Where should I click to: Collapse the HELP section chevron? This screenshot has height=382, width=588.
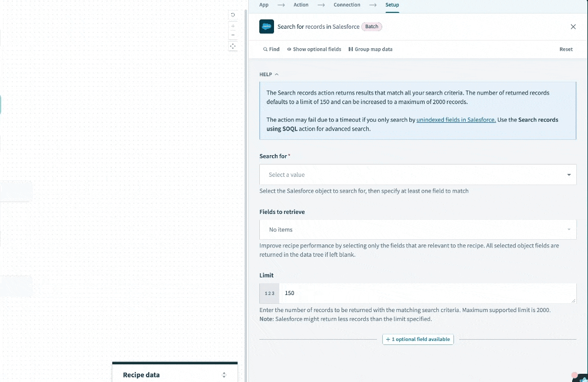277,74
